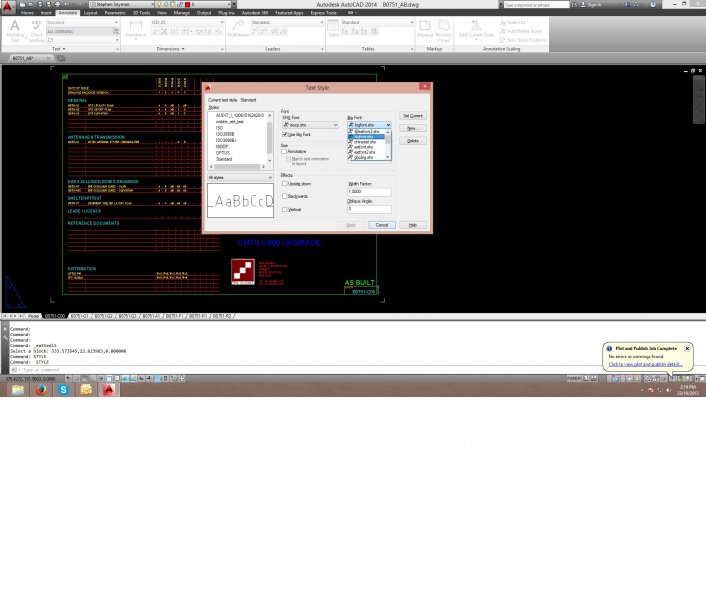Open Skype from the taskbar
This screenshot has height=600, width=706.
(x=63, y=390)
